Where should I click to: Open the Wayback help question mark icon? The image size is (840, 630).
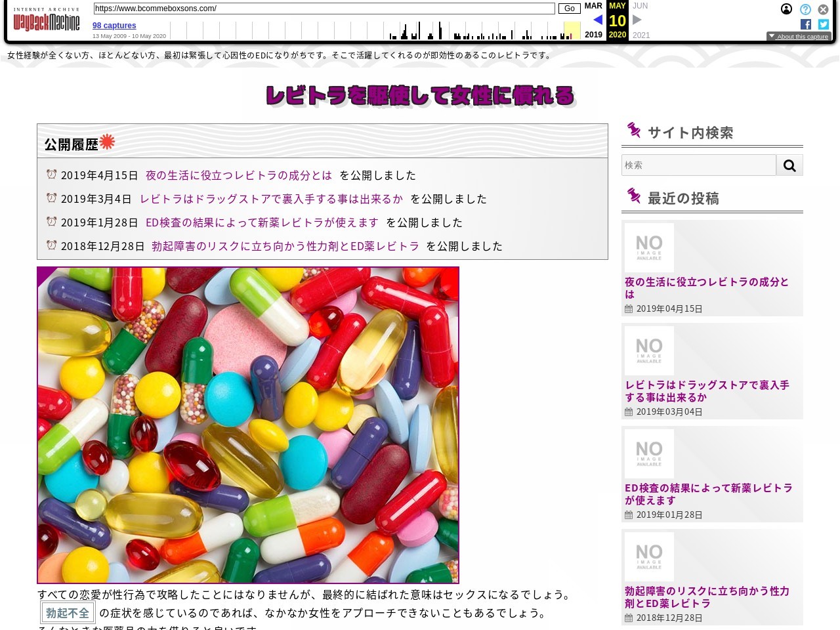[805, 9]
